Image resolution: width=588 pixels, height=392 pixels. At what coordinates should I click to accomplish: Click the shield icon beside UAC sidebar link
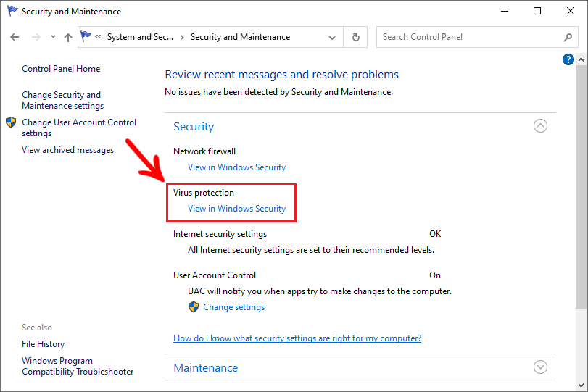(11, 122)
